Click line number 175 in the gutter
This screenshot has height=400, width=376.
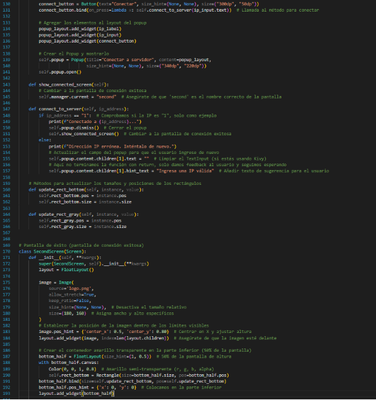(x=7, y=282)
